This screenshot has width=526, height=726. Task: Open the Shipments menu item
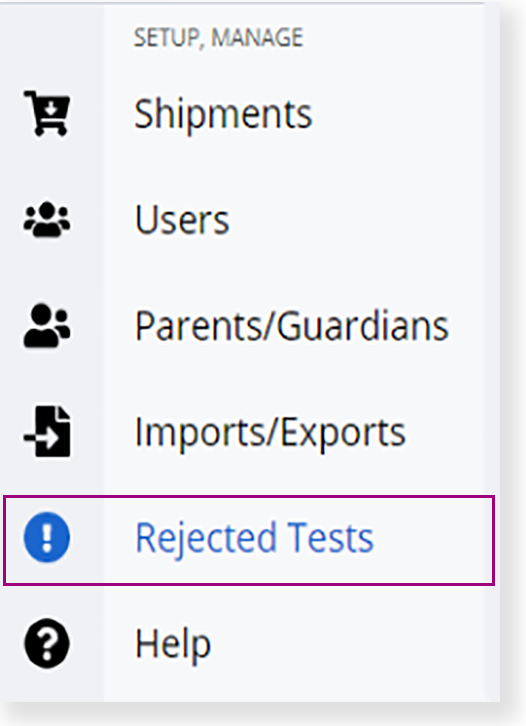click(223, 114)
